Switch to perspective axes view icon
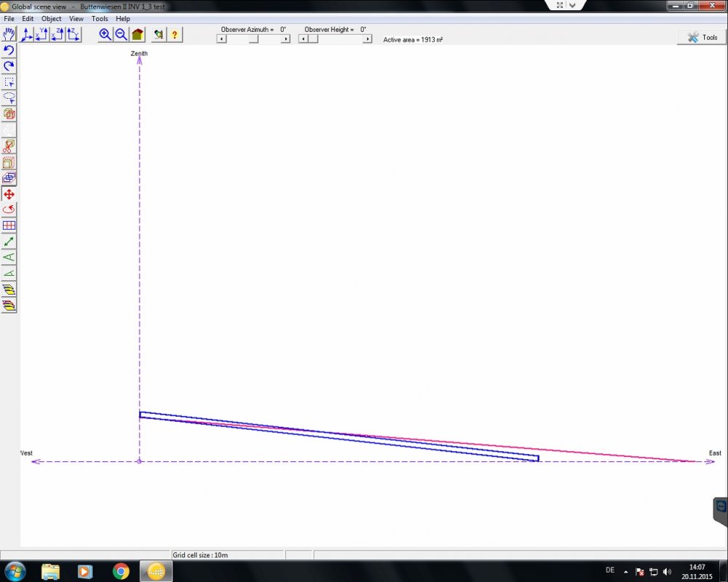Screen dimensions: 728x582 pos(26,34)
